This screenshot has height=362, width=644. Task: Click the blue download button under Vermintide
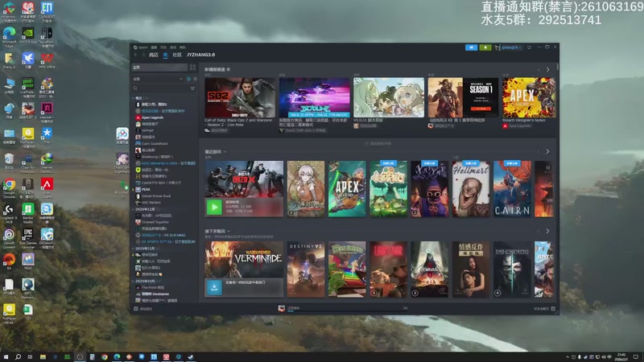pos(214,287)
